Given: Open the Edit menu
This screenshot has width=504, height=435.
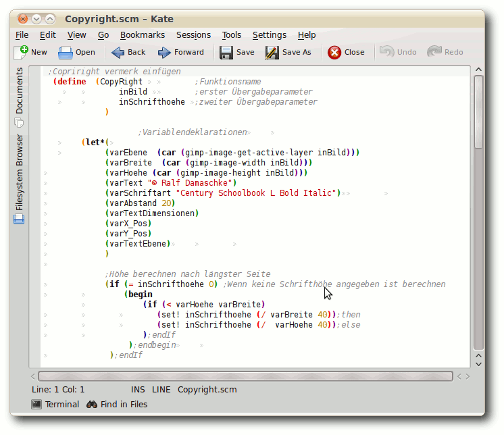Looking at the screenshot, I should 47,34.
